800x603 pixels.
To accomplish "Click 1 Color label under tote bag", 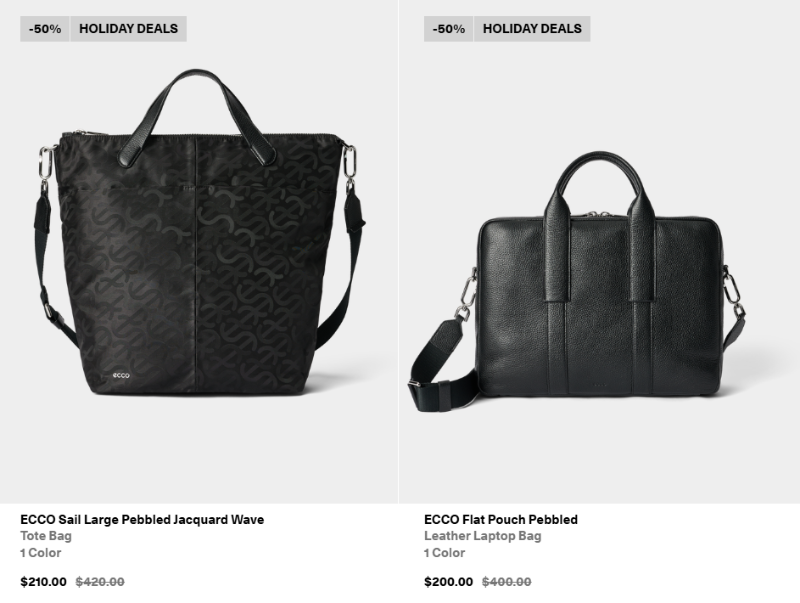I will [41, 552].
